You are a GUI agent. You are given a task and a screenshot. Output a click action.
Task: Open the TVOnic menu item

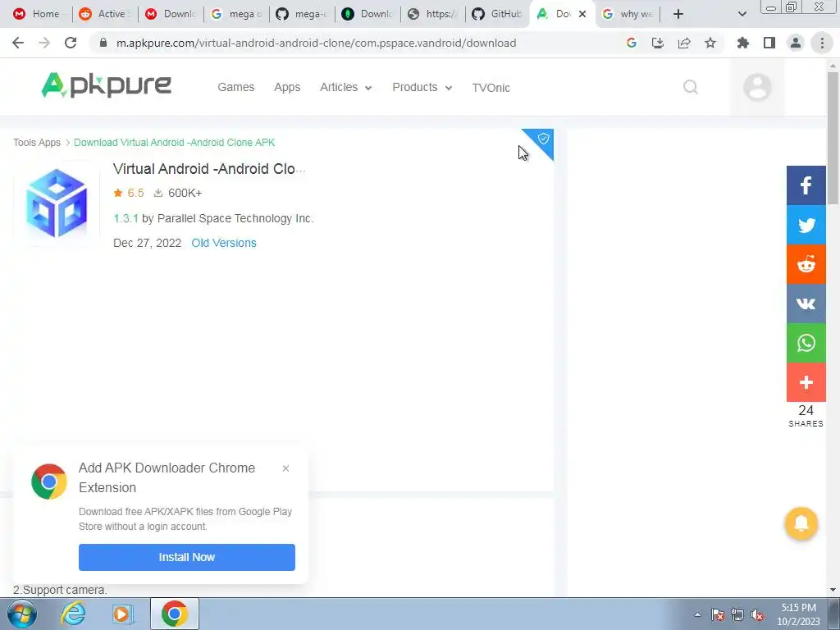(491, 87)
